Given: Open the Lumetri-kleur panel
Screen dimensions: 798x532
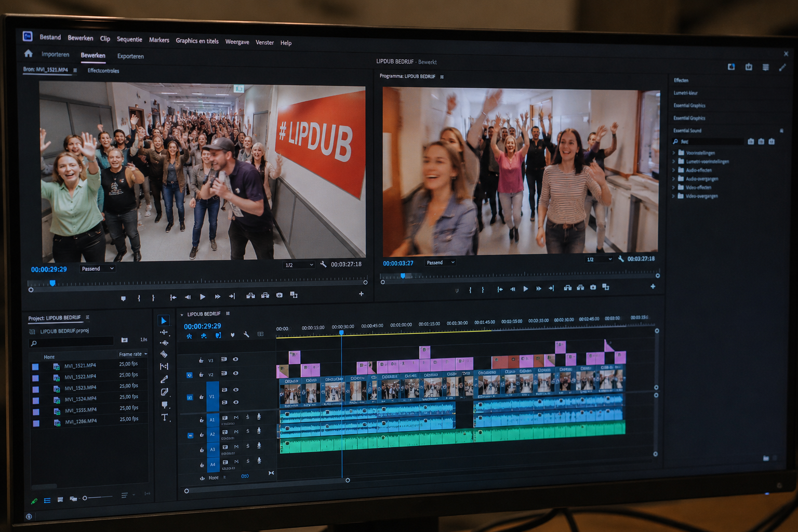Looking at the screenshot, I should click(686, 93).
